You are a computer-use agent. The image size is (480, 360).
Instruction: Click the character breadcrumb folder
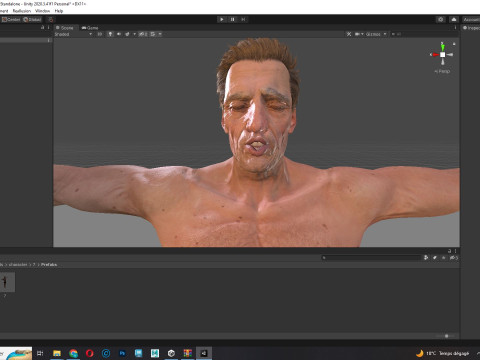coord(18,264)
